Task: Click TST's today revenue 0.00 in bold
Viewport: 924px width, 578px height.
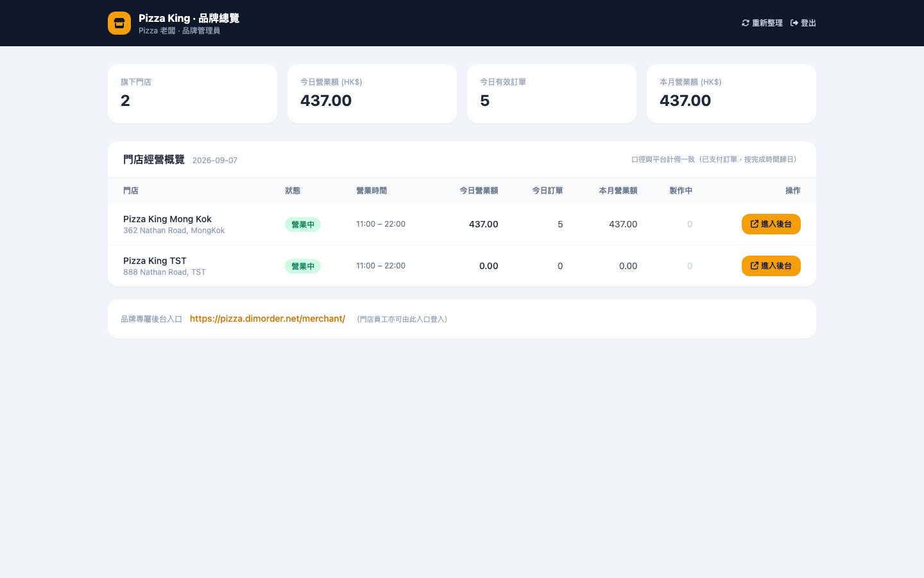Action: coord(489,266)
